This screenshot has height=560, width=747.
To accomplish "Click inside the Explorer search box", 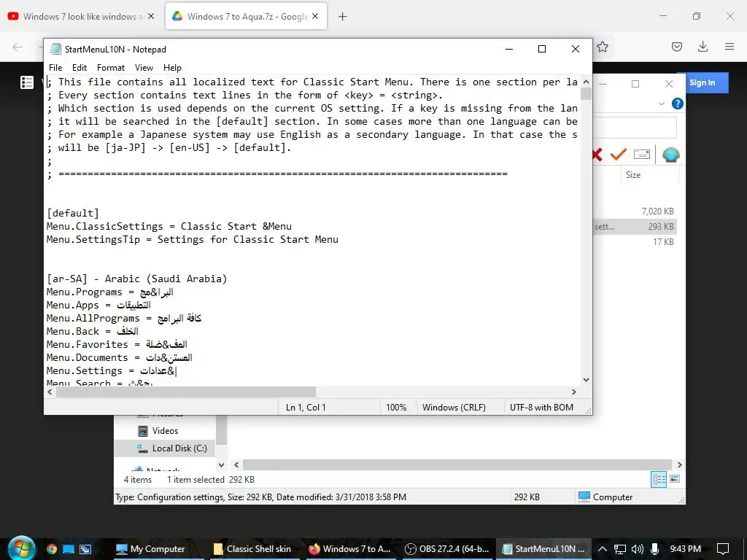I will pos(635,128).
